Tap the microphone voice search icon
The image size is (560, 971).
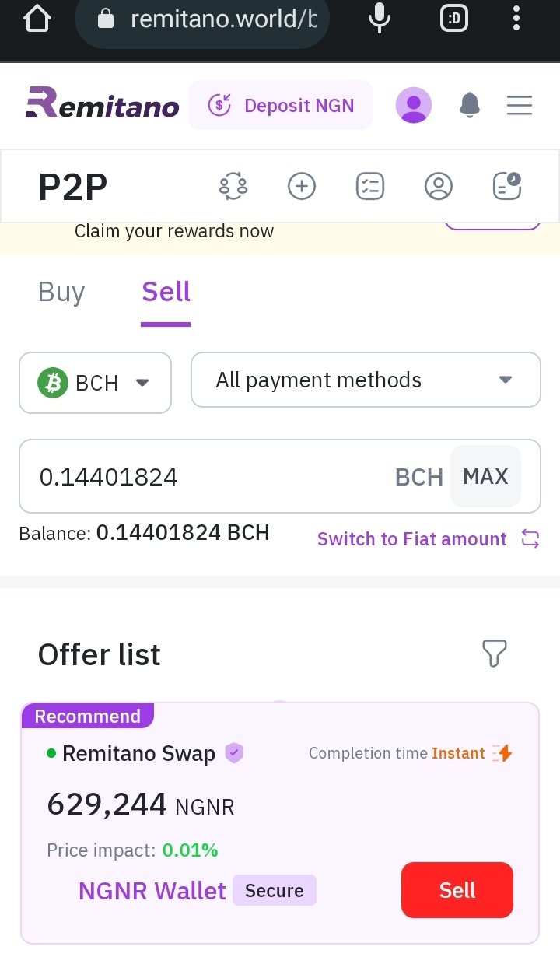point(379,18)
